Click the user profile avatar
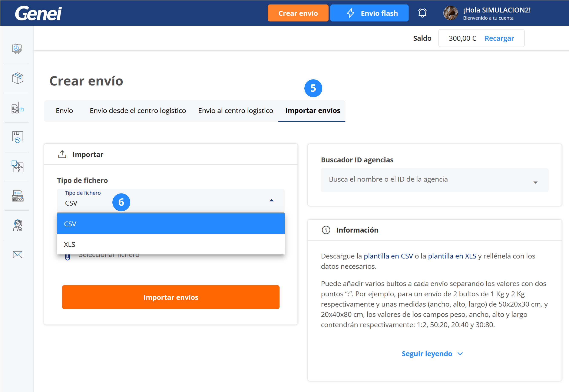Screen dimensions: 569x392 tap(450, 13)
